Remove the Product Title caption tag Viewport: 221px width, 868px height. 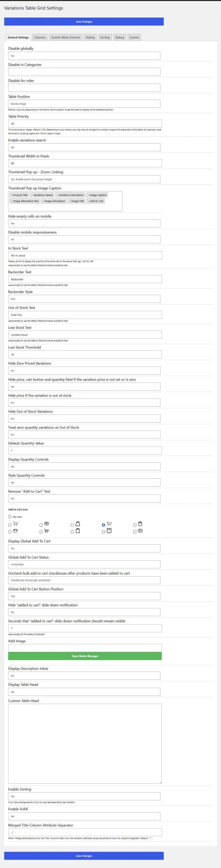tap(12, 195)
